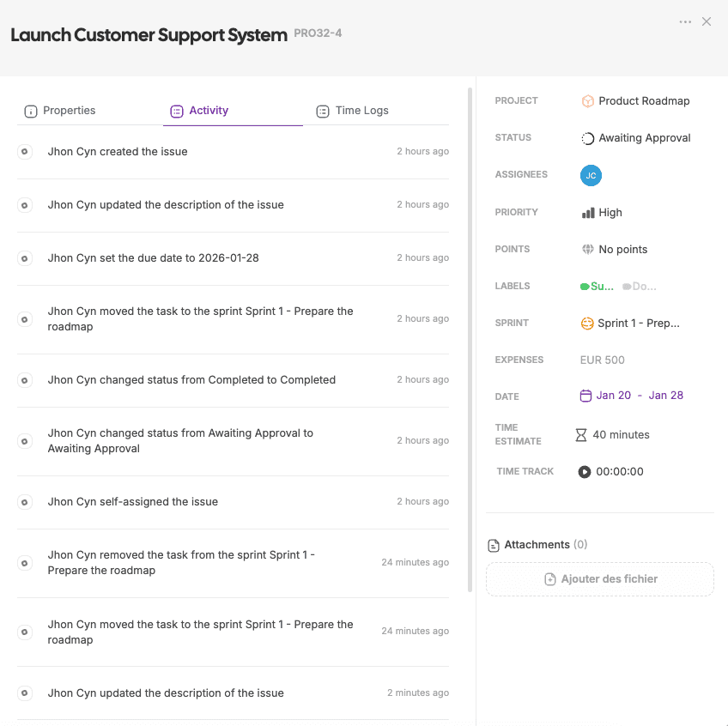
Task: Click marker beside the 2 minutes ago entry
Action: click(x=25, y=693)
